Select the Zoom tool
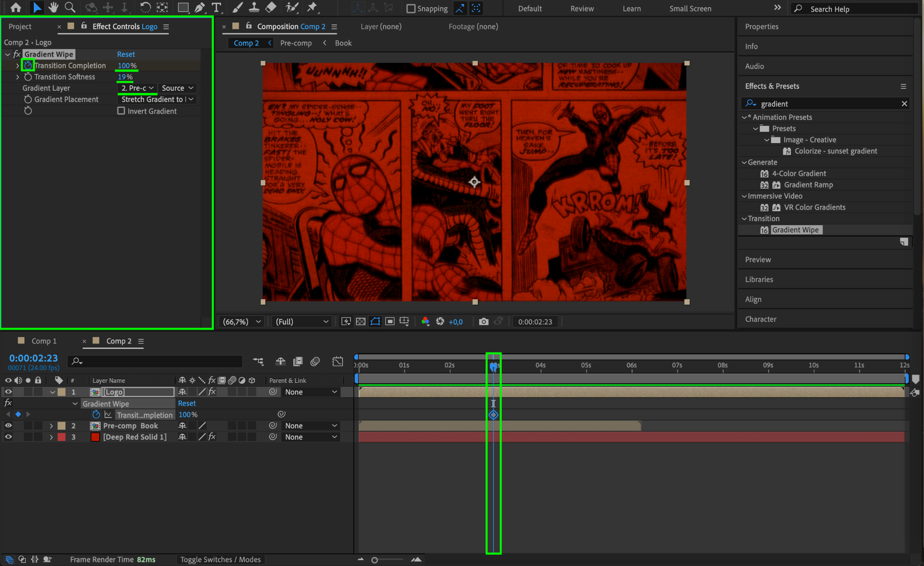The width and height of the screenshot is (924, 566). point(70,8)
